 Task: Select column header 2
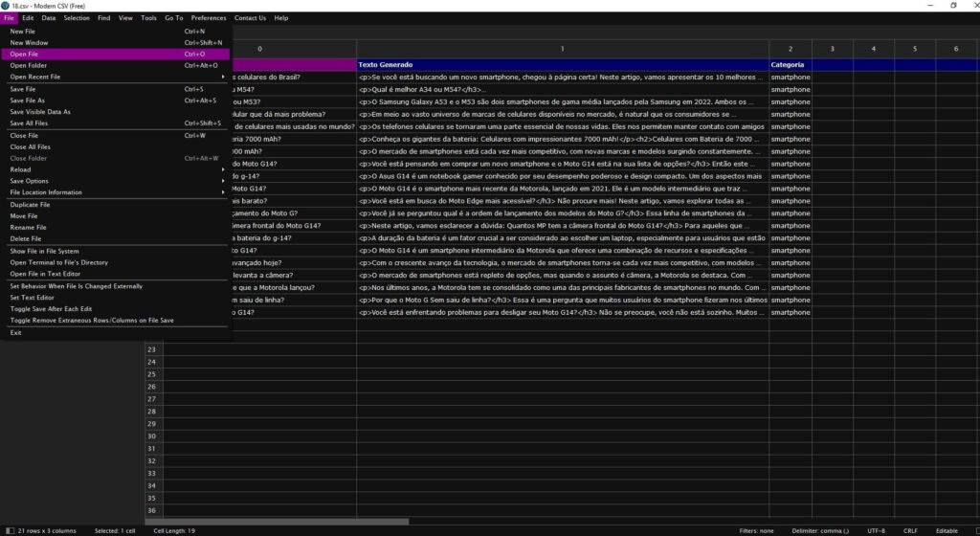pos(790,49)
